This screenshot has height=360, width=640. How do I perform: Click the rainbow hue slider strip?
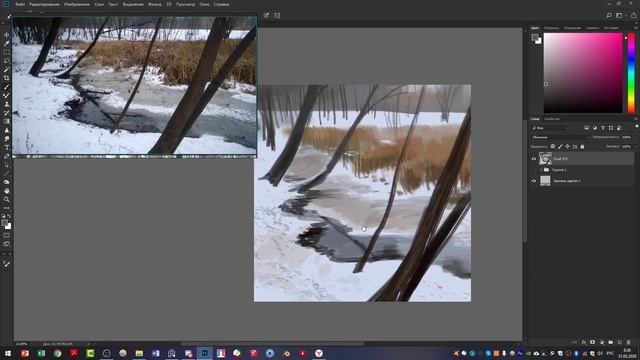tap(631, 73)
